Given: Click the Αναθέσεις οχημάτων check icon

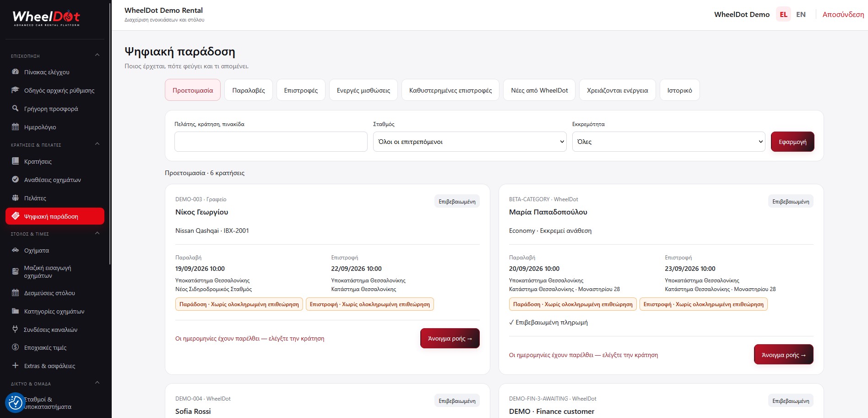Looking at the screenshot, I should coord(15,180).
